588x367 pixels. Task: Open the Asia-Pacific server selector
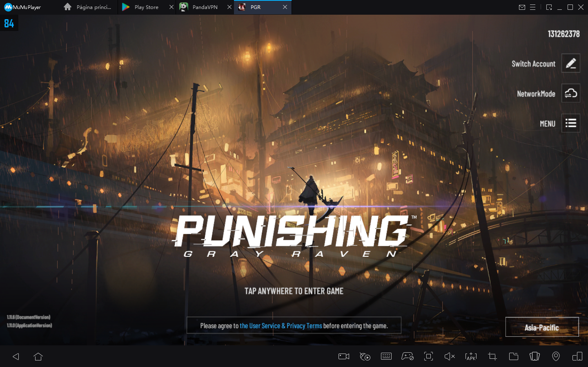[542, 327]
